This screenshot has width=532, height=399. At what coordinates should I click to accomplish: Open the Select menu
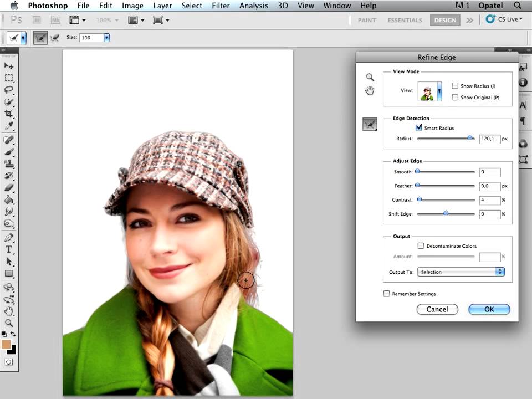pyautogui.click(x=192, y=6)
